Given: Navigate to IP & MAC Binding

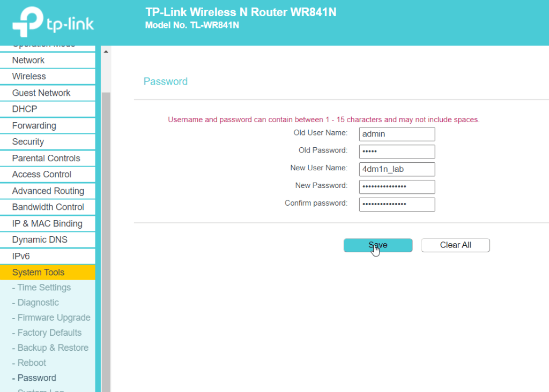Looking at the screenshot, I should (47, 224).
